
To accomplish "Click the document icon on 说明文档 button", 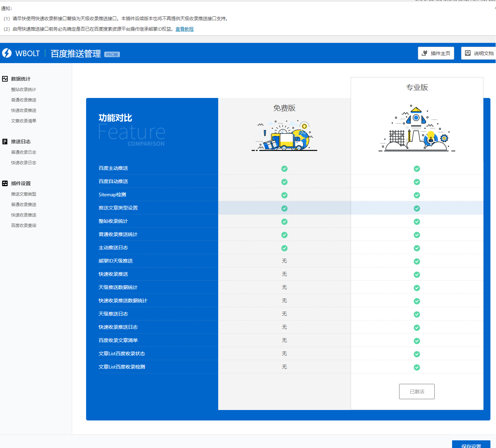I will (468, 53).
